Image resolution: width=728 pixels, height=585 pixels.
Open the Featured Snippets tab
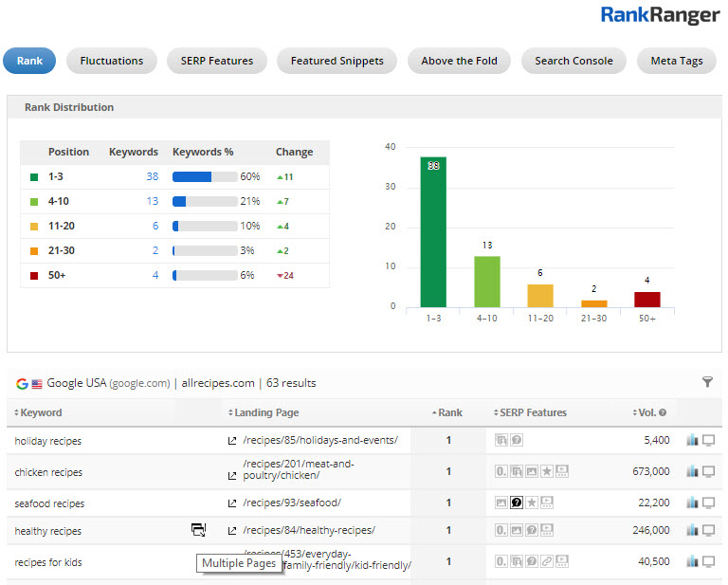(337, 61)
